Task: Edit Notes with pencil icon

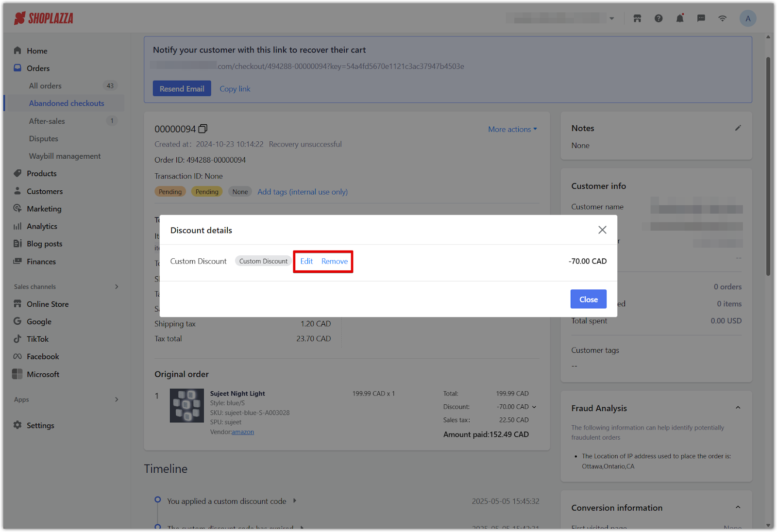Action: (x=738, y=128)
